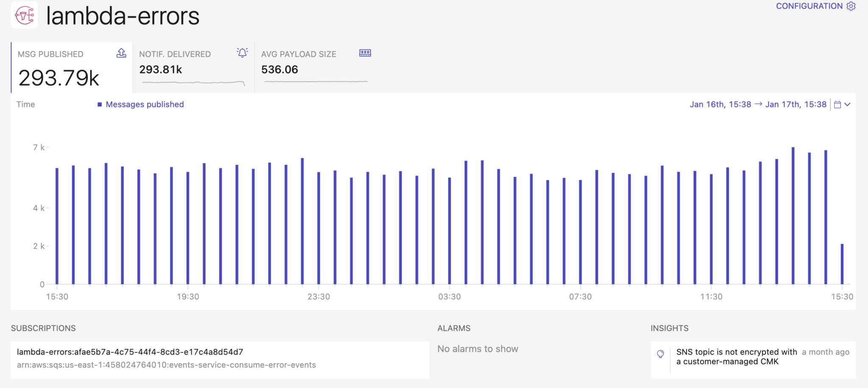Open the Jan 16th to Jan 17th date picker
868x388 pixels.
point(758,105)
